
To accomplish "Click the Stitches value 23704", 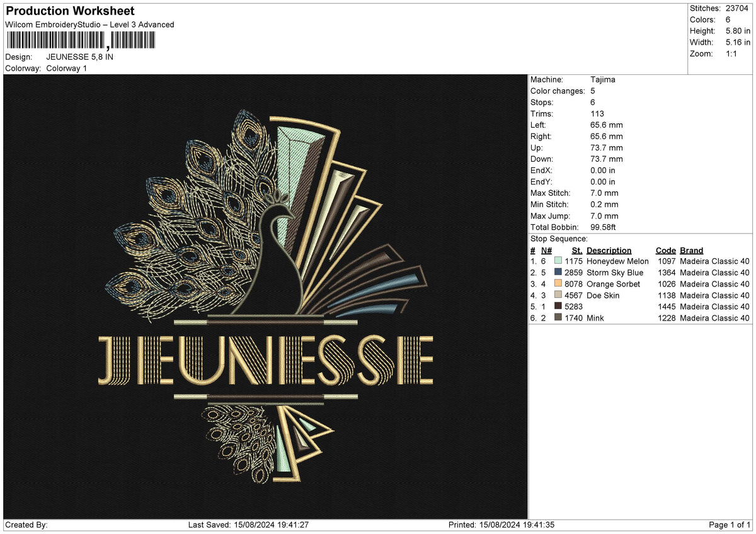I will click(x=738, y=8).
